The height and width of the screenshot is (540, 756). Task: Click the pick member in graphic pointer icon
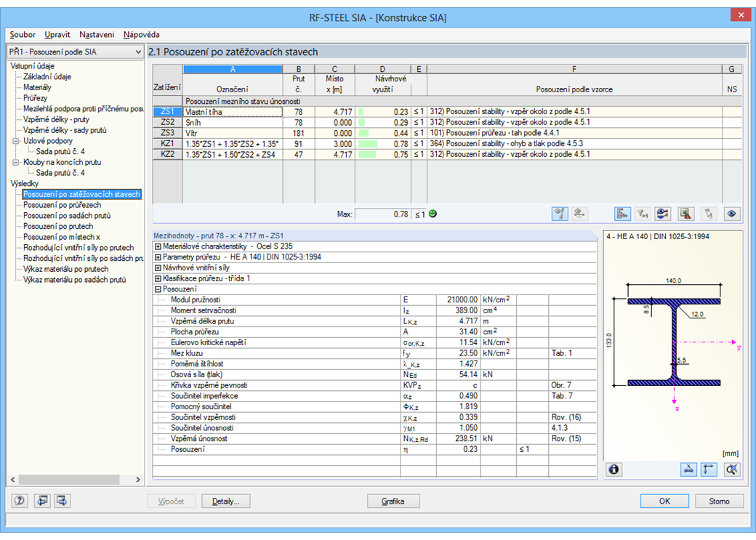coord(708,214)
